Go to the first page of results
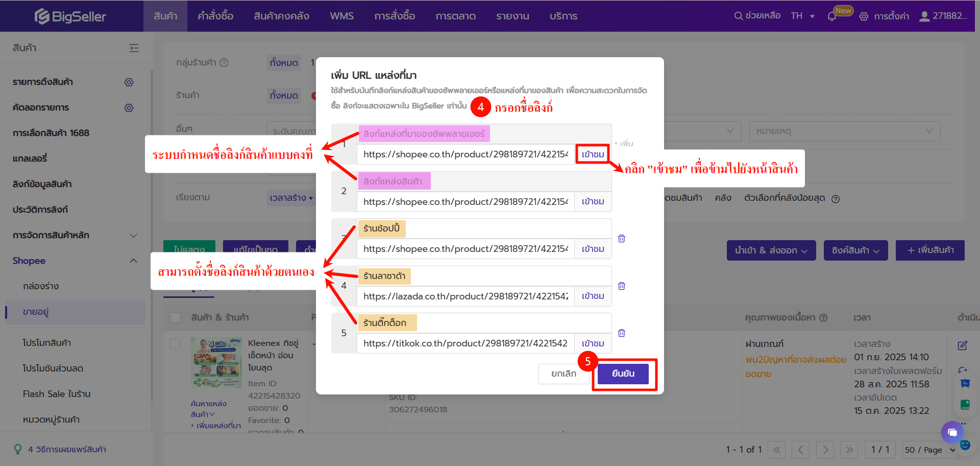 point(776,450)
